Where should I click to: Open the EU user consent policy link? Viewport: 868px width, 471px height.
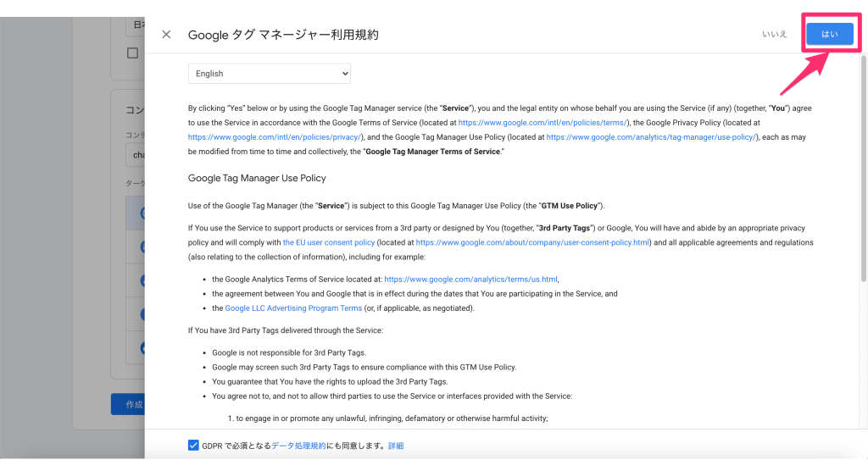(x=329, y=242)
